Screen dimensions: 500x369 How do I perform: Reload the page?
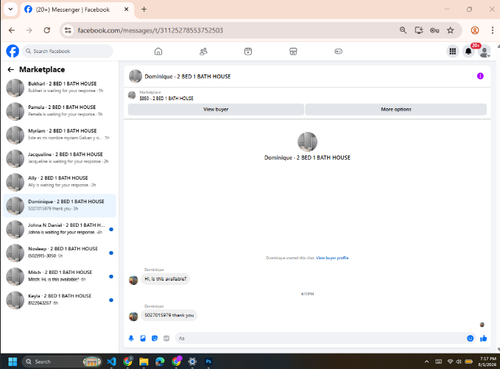pos(47,30)
